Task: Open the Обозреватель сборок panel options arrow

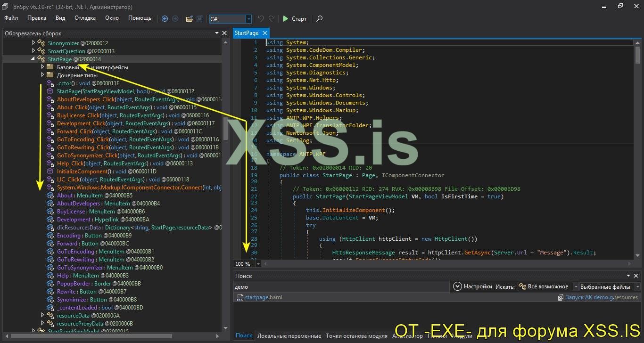Action: coord(217,33)
